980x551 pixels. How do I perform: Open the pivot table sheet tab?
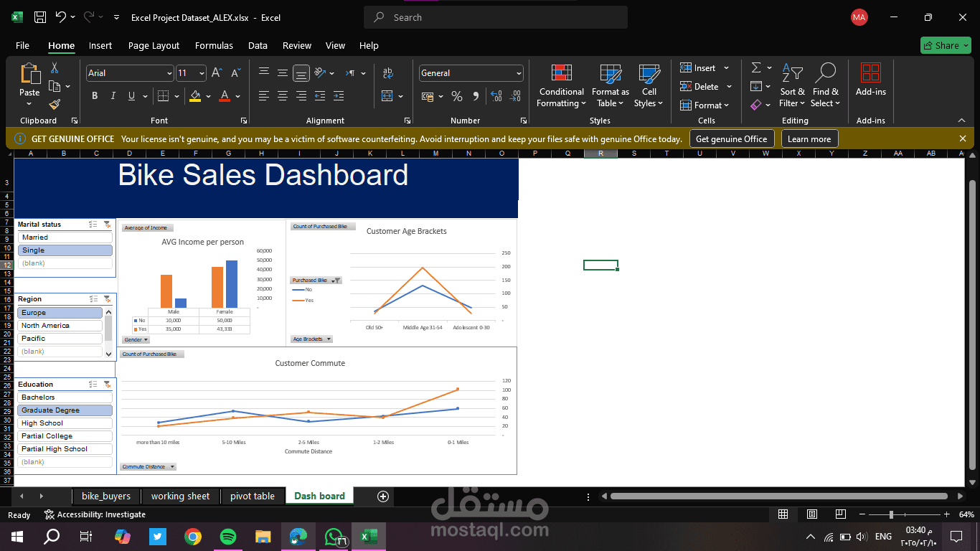pyautogui.click(x=253, y=496)
